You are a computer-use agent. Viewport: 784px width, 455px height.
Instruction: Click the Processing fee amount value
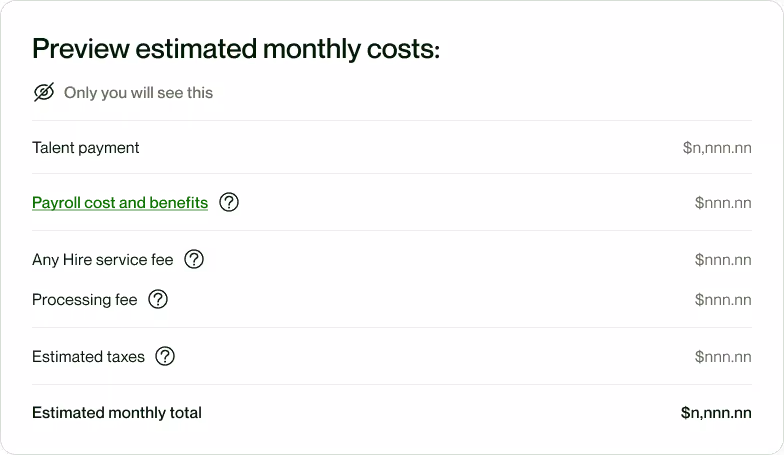(x=723, y=300)
